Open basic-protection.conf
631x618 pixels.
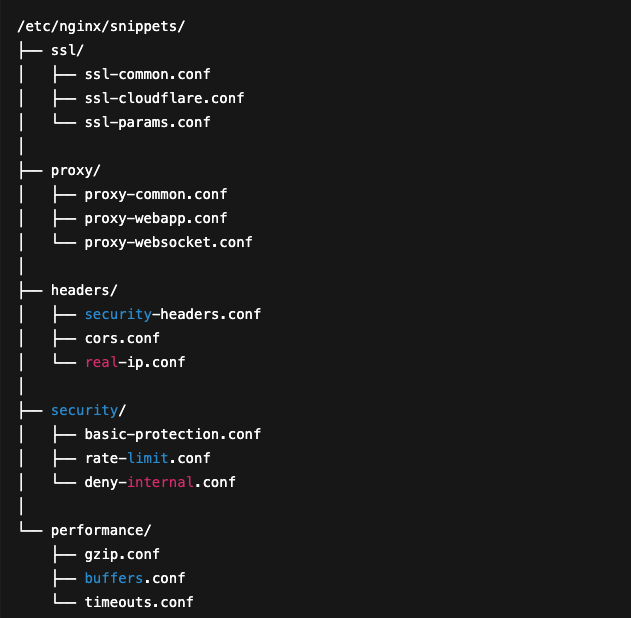(x=172, y=434)
